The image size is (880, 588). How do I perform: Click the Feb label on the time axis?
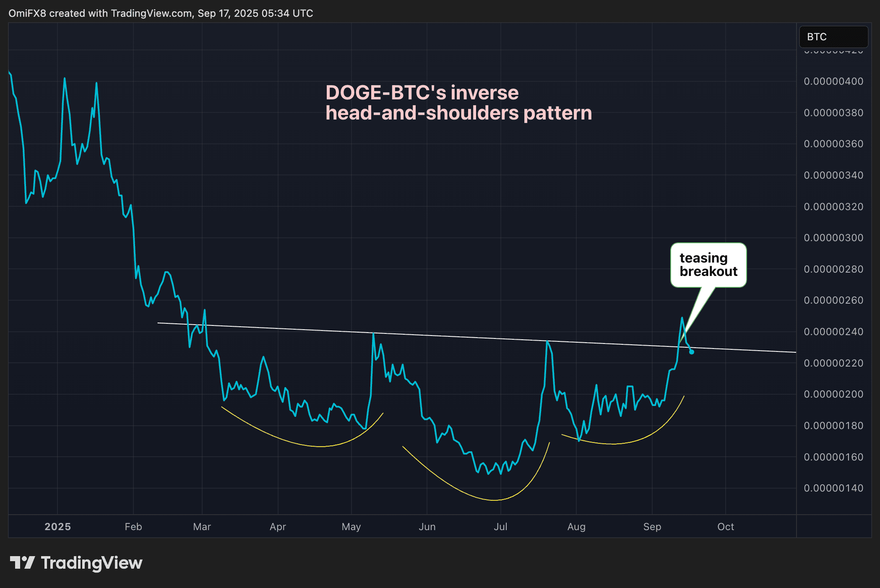133,526
